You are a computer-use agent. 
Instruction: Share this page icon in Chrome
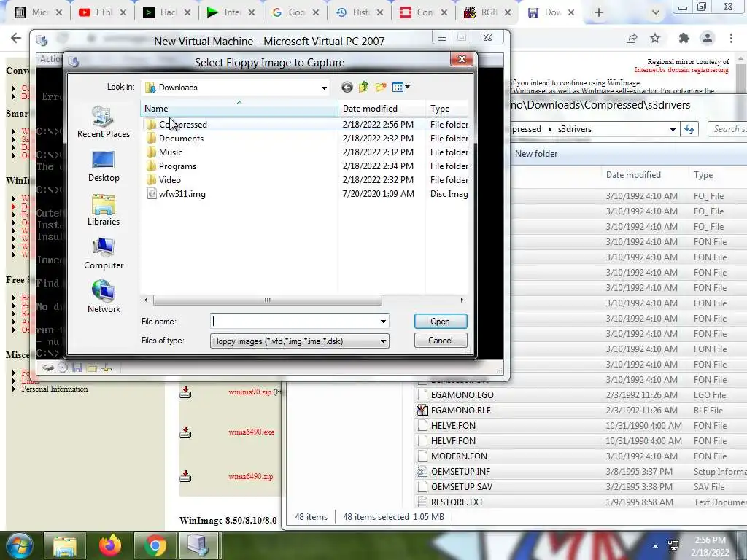(632, 38)
